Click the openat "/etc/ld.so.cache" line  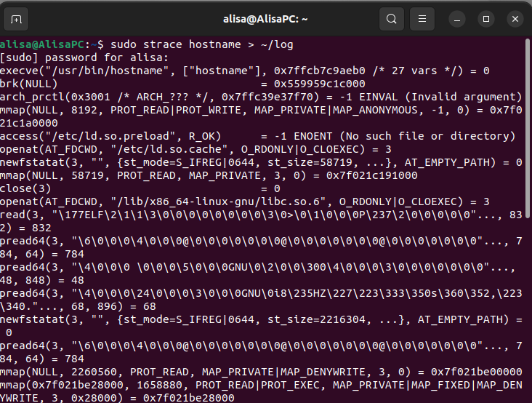coord(196,149)
